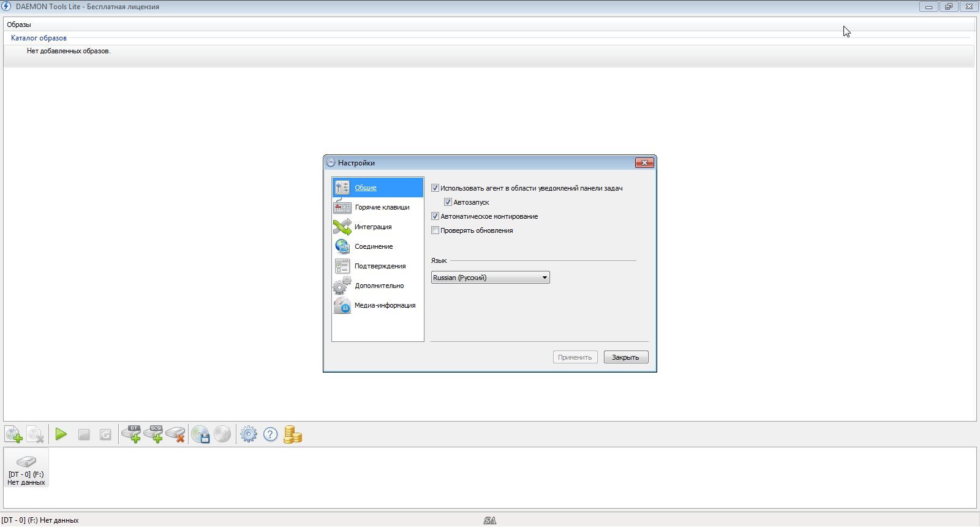This screenshot has height=527, width=980.
Task: Uncheck the Автозапуск checkbox
Action: (x=448, y=202)
